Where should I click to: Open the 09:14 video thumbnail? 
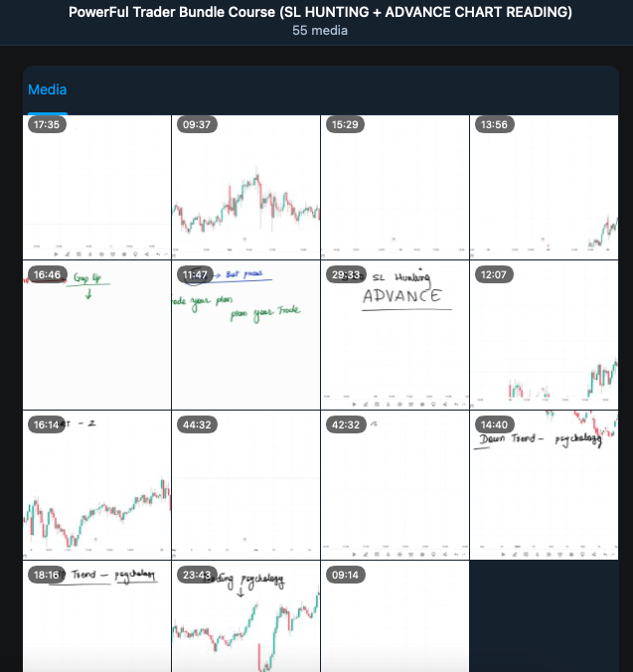pos(395,616)
